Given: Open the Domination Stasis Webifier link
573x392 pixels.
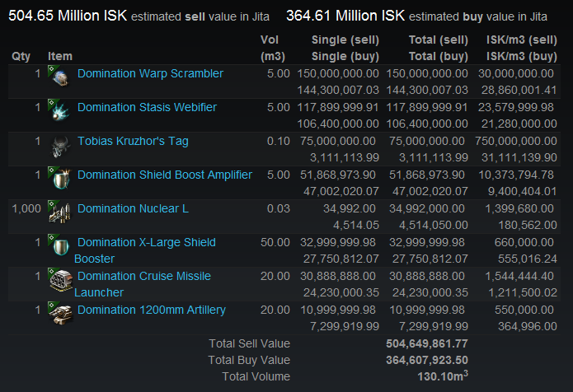Looking at the screenshot, I should pyautogui.click(x=147, y=107).
